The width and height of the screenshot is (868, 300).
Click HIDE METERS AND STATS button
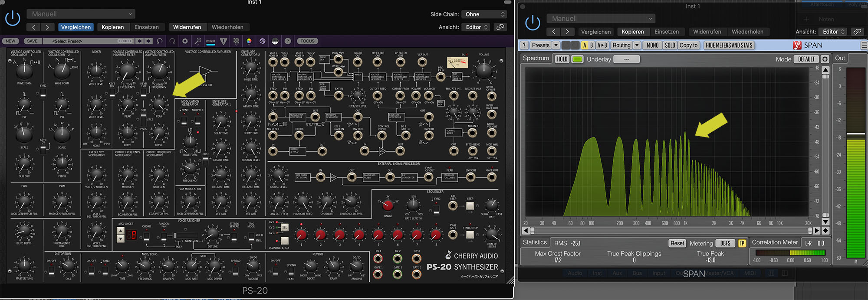[x=729, y=45]
